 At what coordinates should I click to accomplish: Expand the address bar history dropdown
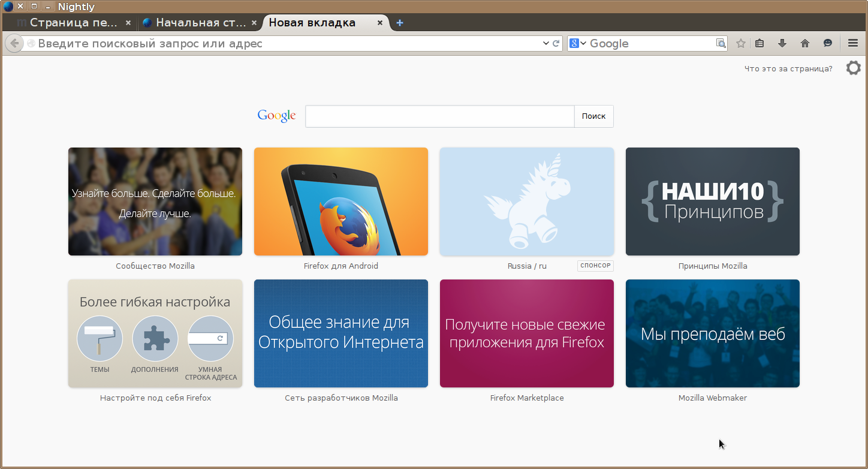(x=545, y=43)
